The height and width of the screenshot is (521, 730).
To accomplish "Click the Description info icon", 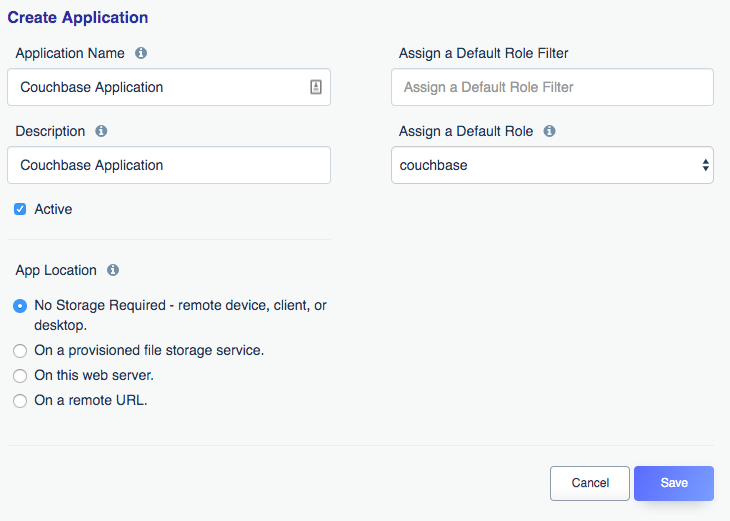I will (101, 131).
